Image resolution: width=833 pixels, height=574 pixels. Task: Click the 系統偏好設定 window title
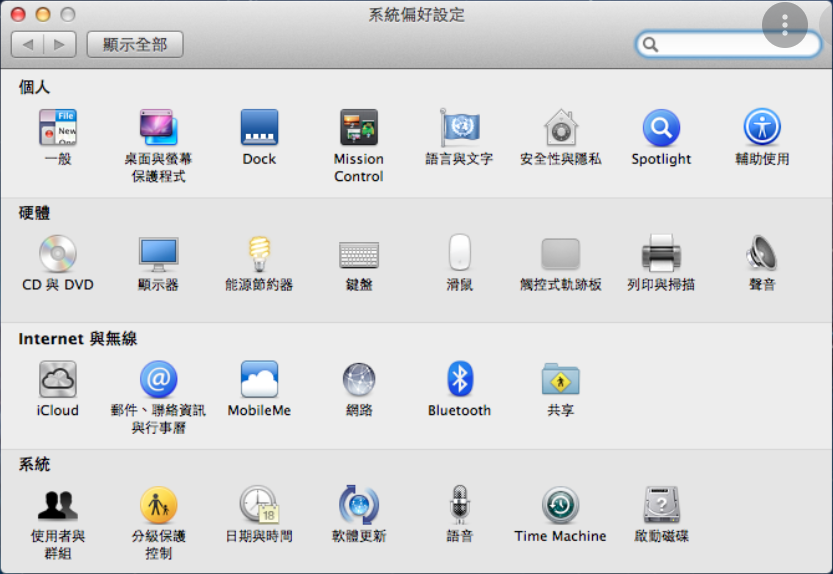pos(416,14)
